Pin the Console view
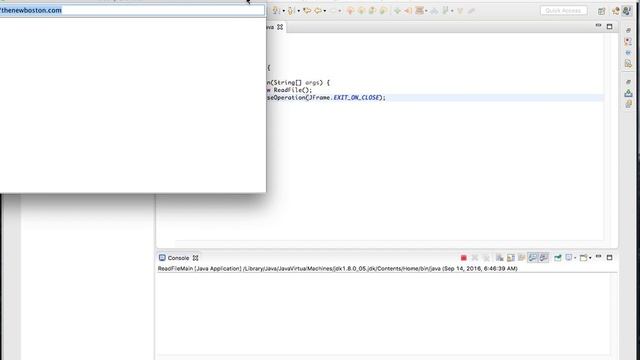640x360 pixels. (558, 258)
